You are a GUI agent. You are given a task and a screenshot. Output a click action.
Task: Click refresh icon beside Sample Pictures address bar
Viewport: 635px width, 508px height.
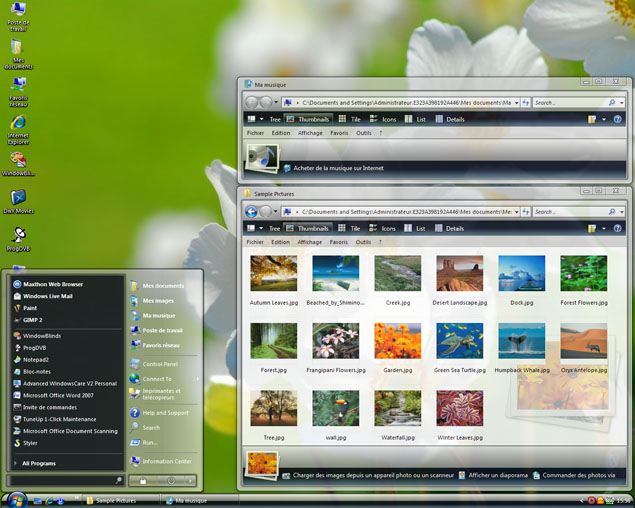tap(526, 211)
